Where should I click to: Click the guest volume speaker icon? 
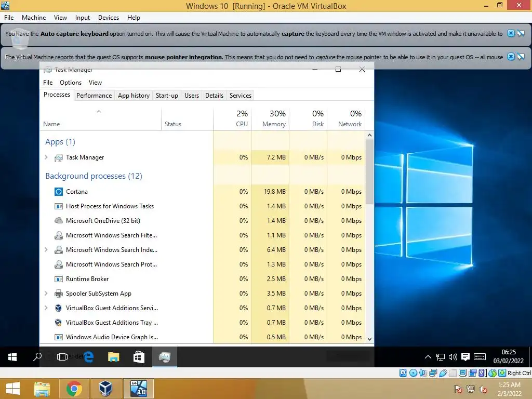coord(453,357)
